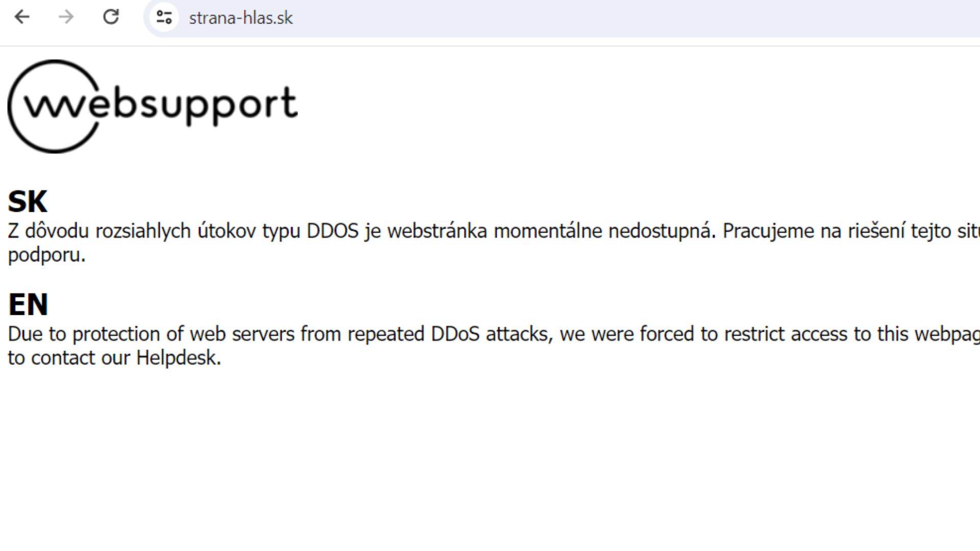
Task: Click the word podporu
Action: click(x=46, y=255)
